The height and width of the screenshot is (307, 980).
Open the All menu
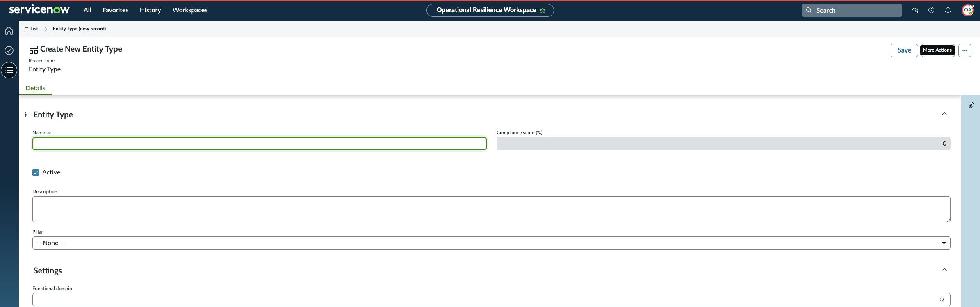pyautogui.click(x=87, y=10)
